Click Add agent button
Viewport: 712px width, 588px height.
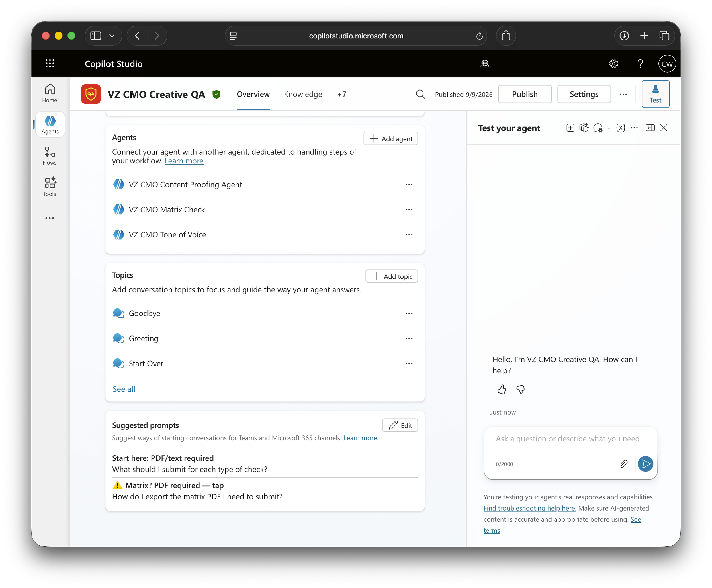[x=390, y=139]
